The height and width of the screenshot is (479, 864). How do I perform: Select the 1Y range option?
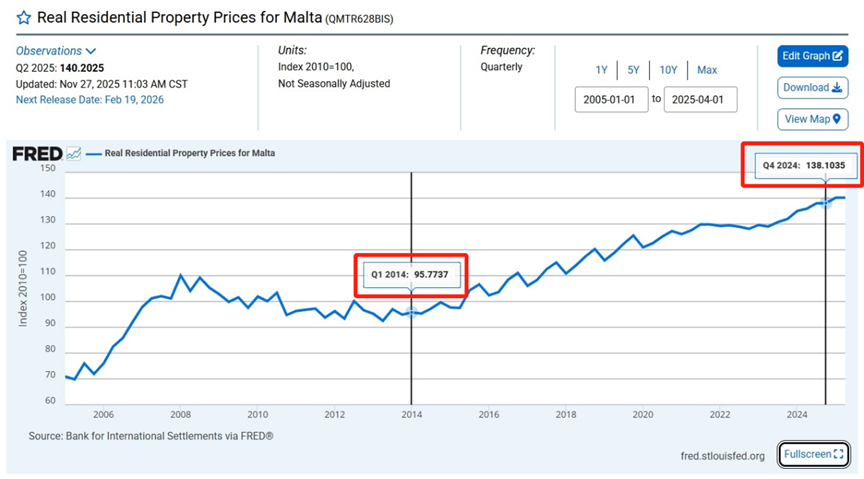point(601,70)
